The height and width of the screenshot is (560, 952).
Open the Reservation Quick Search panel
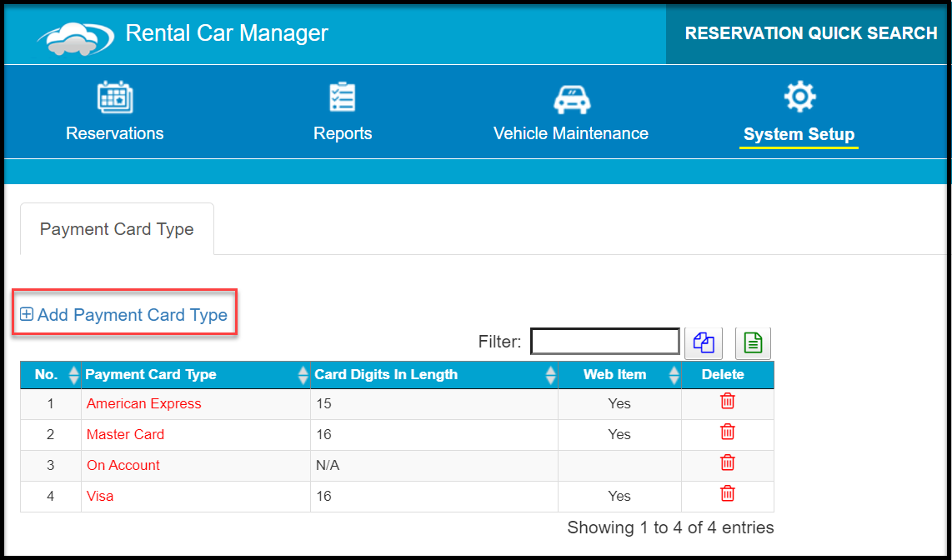(811, 33)
